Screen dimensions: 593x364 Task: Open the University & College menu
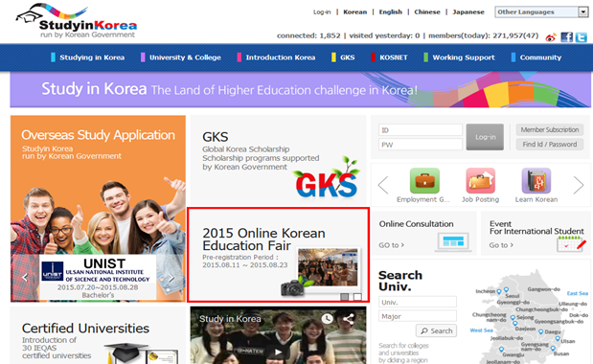(x=185, y=57)
